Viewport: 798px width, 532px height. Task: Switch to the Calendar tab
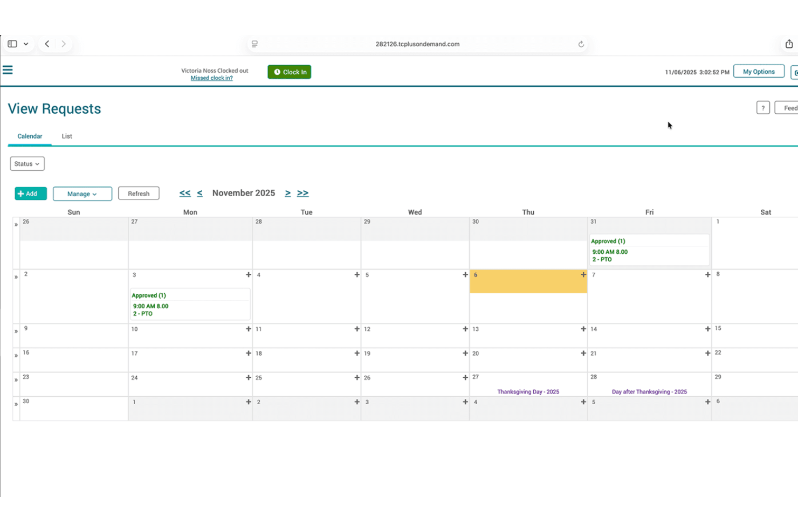point(30,136)
